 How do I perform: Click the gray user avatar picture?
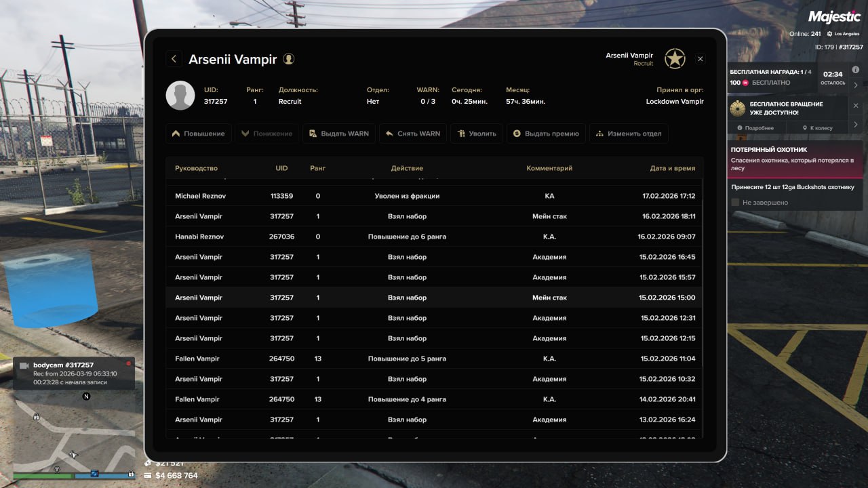point(180,96)
